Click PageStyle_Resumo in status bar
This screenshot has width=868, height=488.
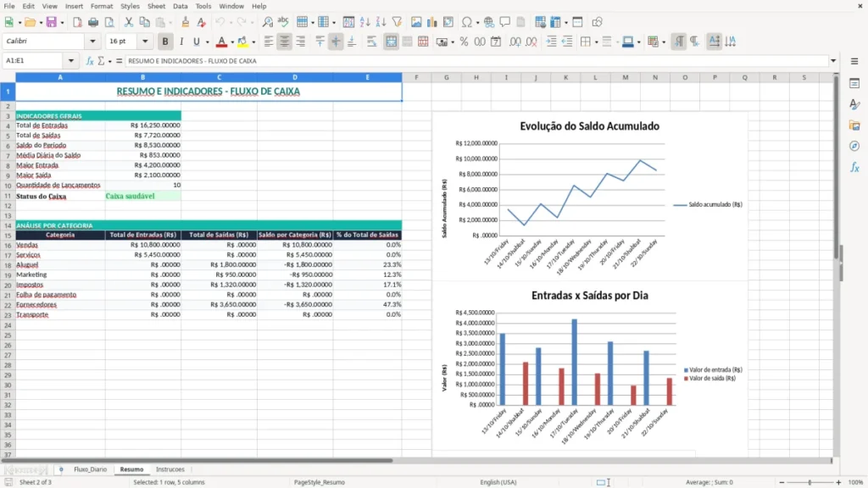tap(320, 482)
